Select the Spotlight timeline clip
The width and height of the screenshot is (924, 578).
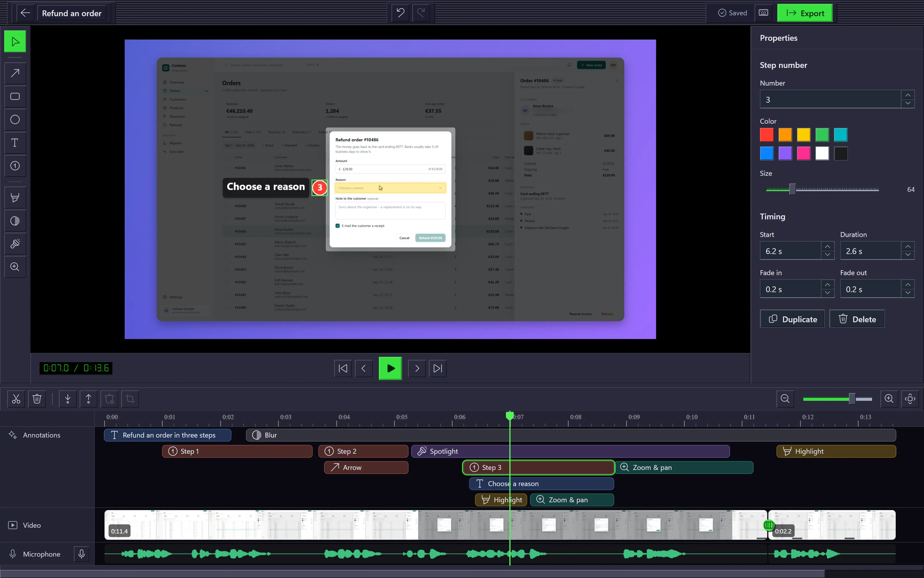point(571,451)
